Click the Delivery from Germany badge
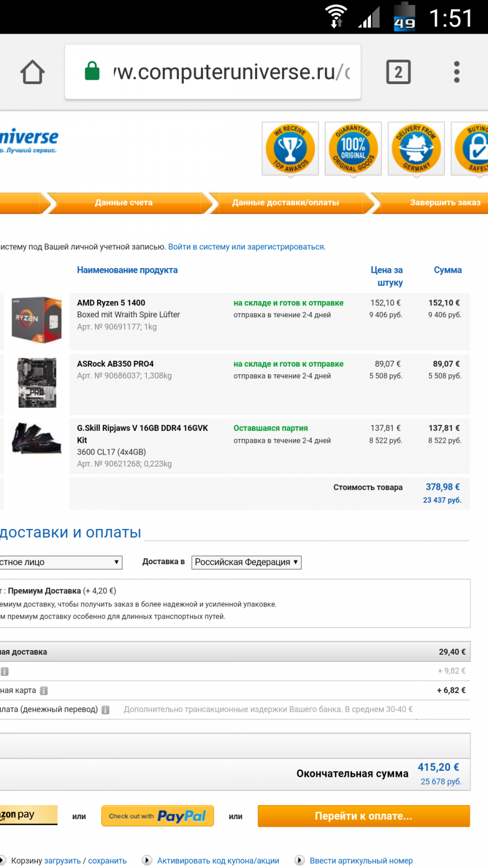The width and height of the screenshot is (488, 868). [416, 149]
